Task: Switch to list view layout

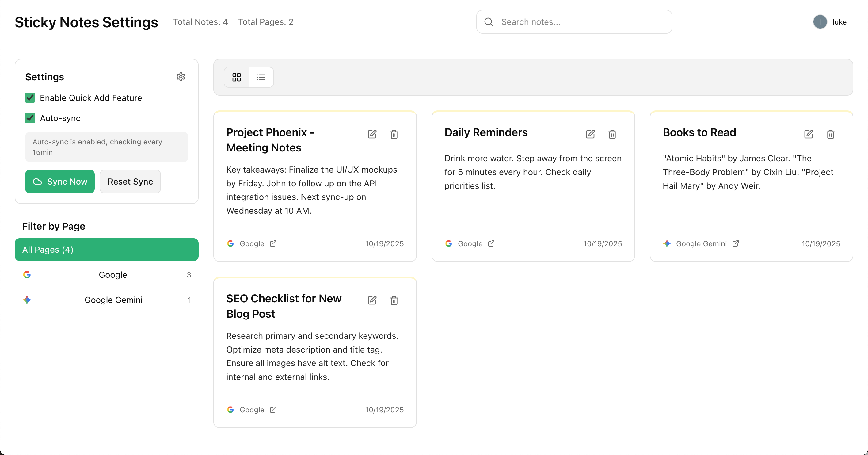Action: pos(261,77)
